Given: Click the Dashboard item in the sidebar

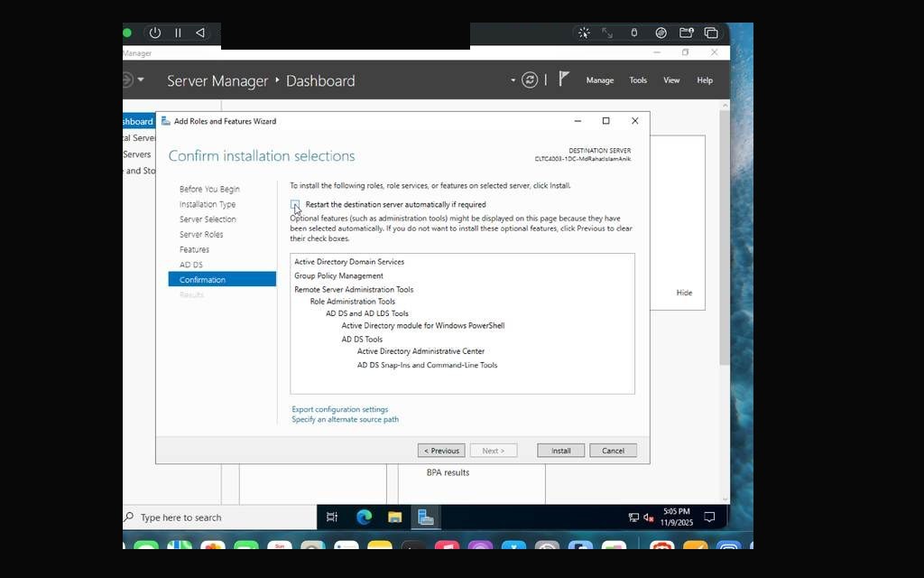Looking at the screenshot, I should 139,121.
